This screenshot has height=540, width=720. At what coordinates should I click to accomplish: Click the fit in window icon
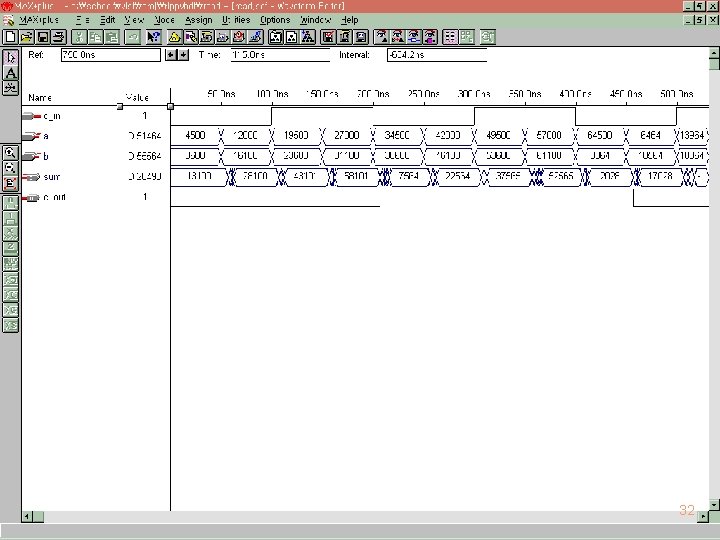[x=10, y=183]
